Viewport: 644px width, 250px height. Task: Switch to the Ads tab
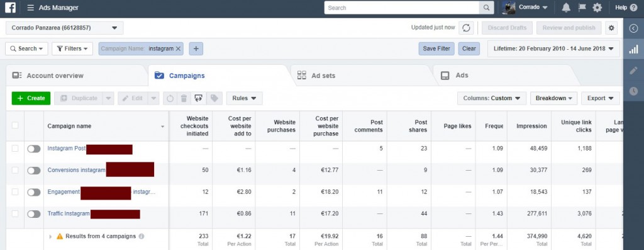tap(454, 76)
